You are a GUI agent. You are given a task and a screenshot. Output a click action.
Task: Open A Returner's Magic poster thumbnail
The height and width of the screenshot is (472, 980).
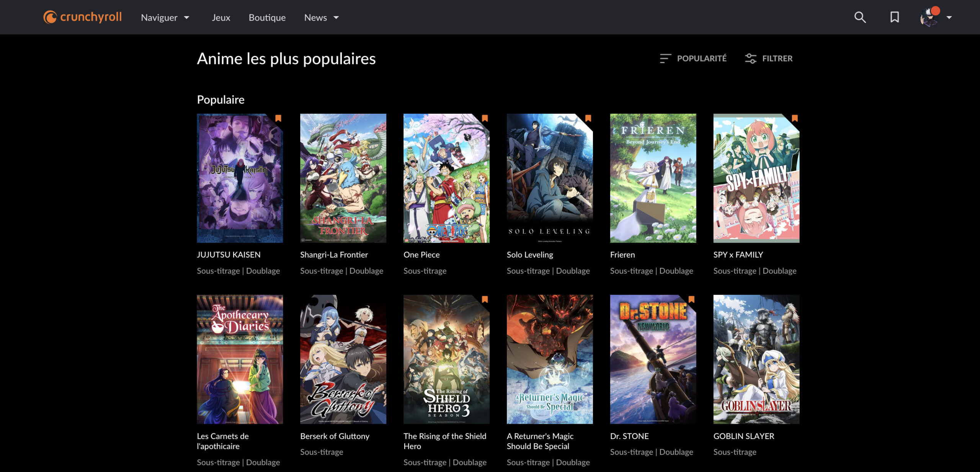tap(550, 359)
